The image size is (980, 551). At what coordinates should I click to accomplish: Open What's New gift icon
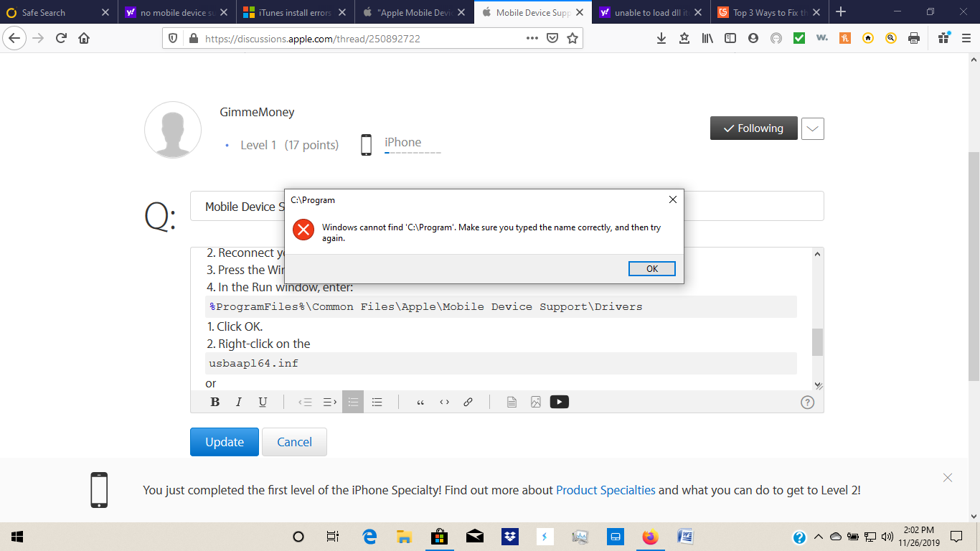pyautogui.click(x=943, y=38)
